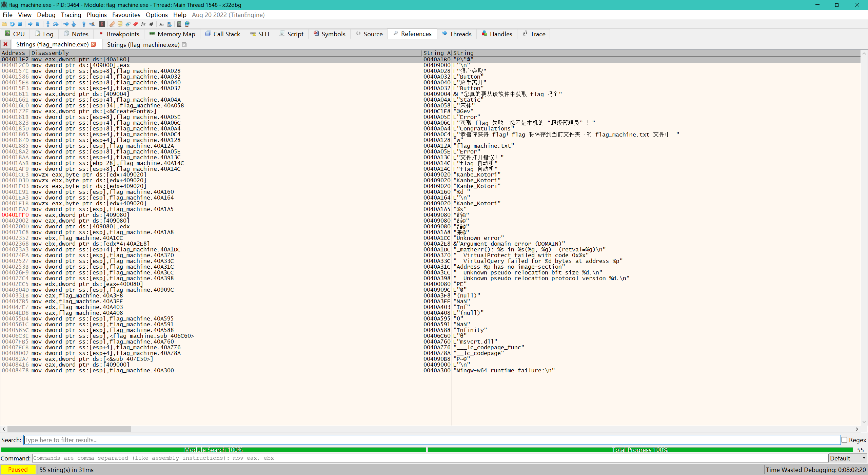Switch to the Threads tab
The height and width of the screenshot is (475, 868).
coord(457,34)
